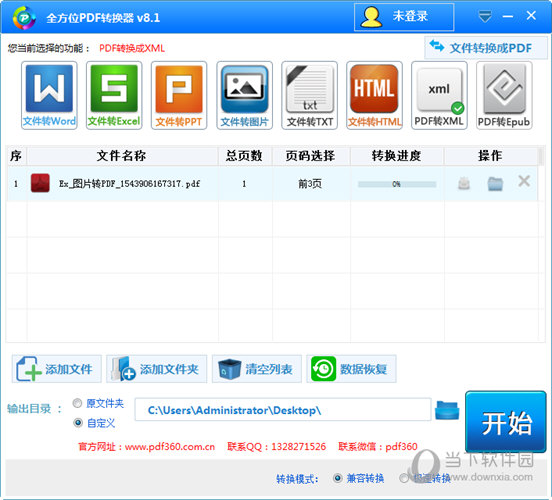The width and height of the screenshot is (552, 500).
Task: Select the 文件转图片 image conversion icon
Action: tap(244, 95)
